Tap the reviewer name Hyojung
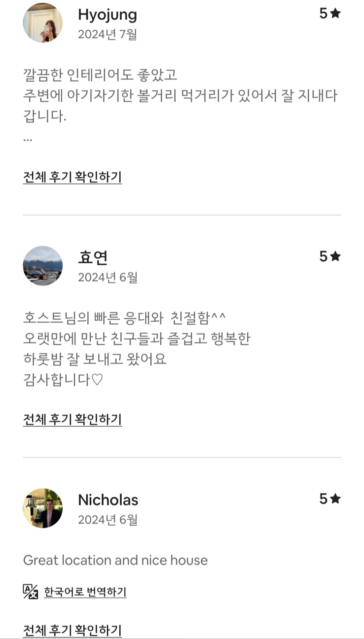 coord(108,15)
